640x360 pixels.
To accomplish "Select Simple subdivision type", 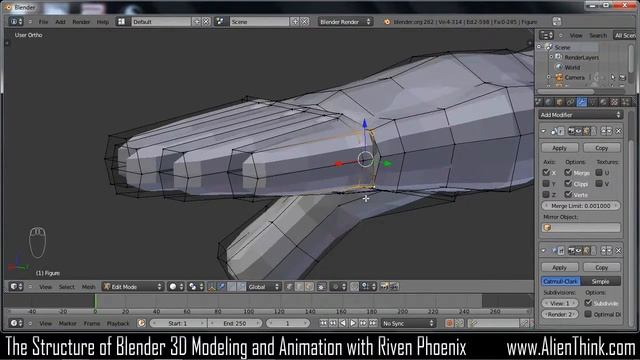I will (600, 281).
